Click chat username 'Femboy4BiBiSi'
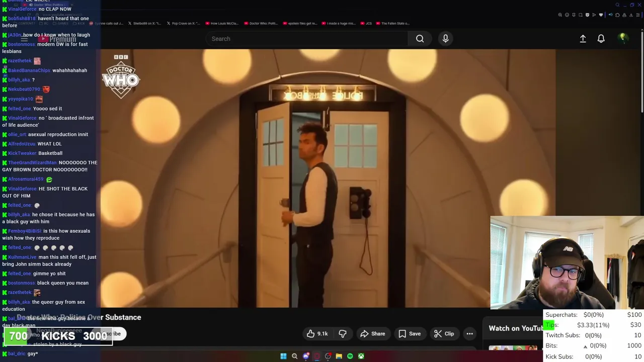Viewport: 644px width, 362px height. pos(25,231)
